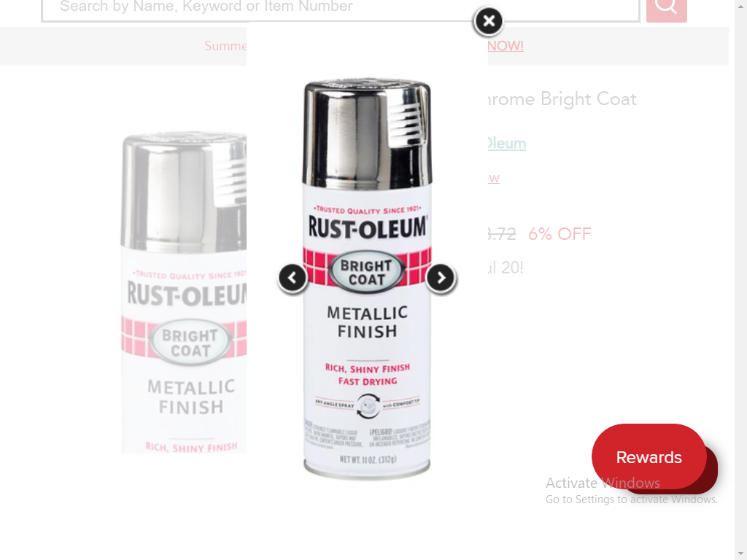
Task: Click the Activate Windows watermark text
Action: pos(603,483)
